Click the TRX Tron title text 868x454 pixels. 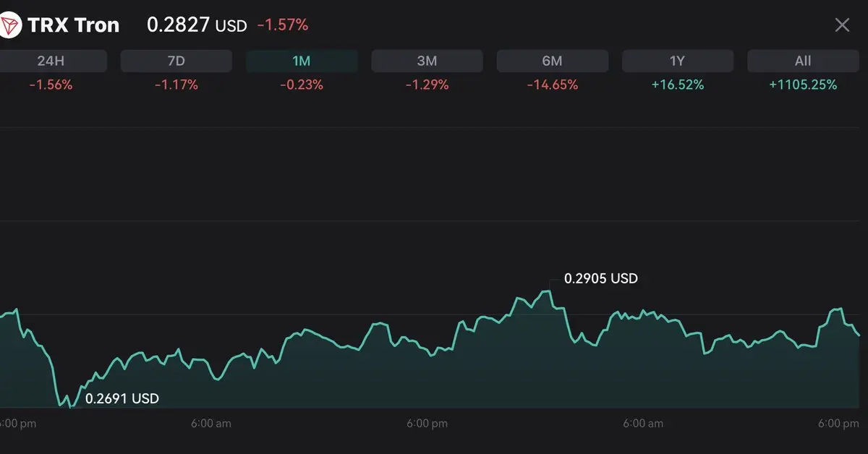(x=73, y=26)
